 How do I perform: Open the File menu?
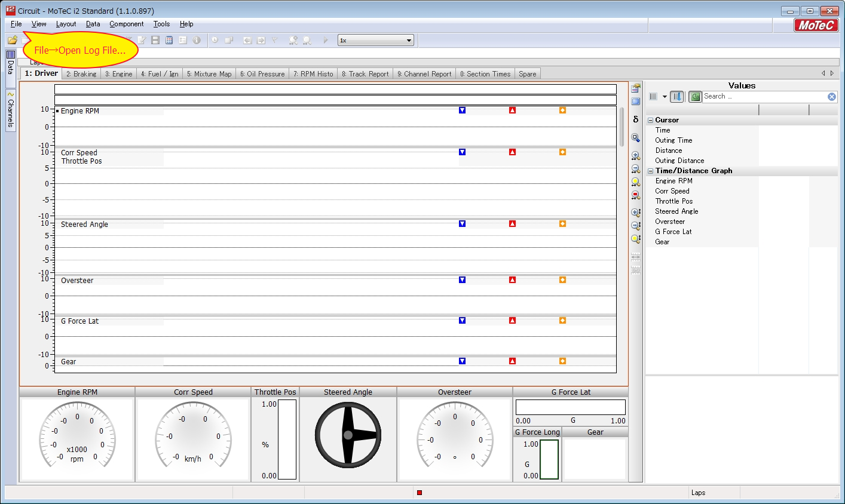coord(16,24)
